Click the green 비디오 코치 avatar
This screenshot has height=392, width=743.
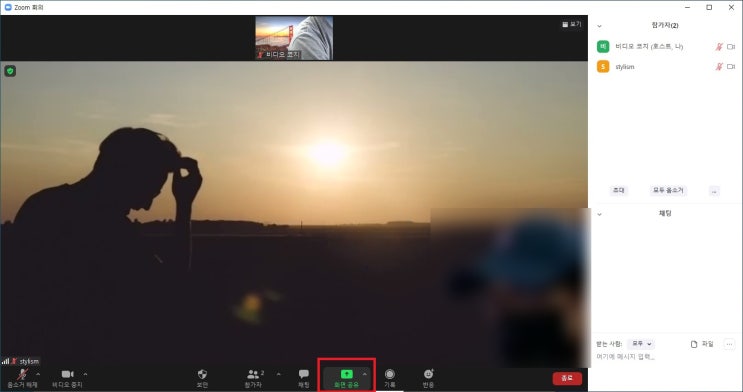point(603,46)
